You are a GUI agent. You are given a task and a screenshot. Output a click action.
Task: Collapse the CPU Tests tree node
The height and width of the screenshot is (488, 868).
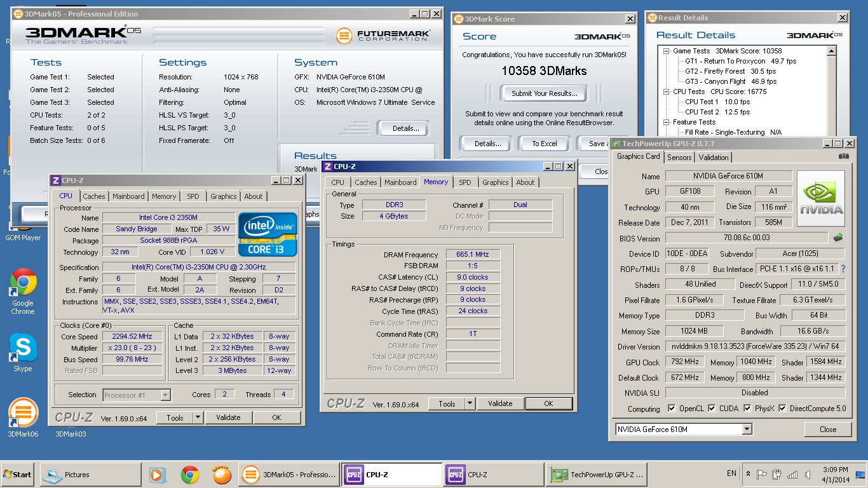[666, 91]
